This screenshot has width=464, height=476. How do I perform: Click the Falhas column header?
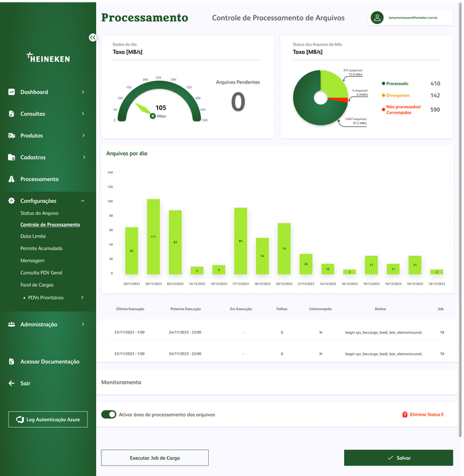click(282, 309)
